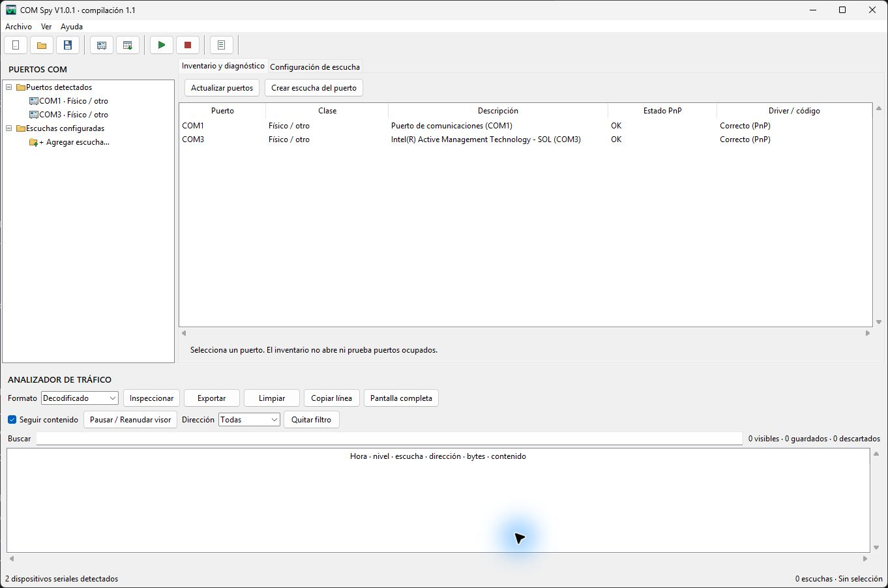
Task: Click the lined document toolbar icon
Action: point(222,45)
